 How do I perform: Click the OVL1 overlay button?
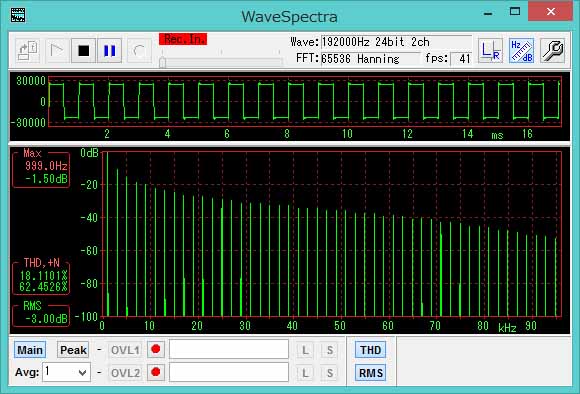coord(125,350)
